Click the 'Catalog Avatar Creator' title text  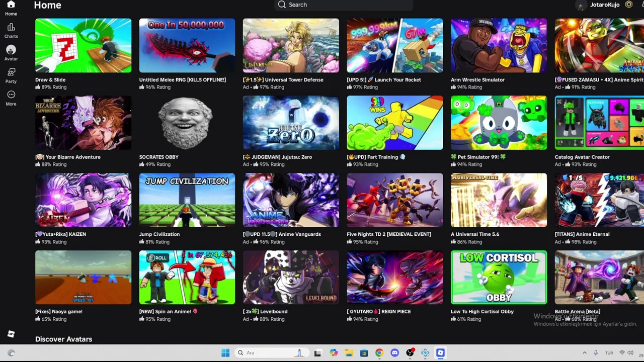click(x=582, y=157)
